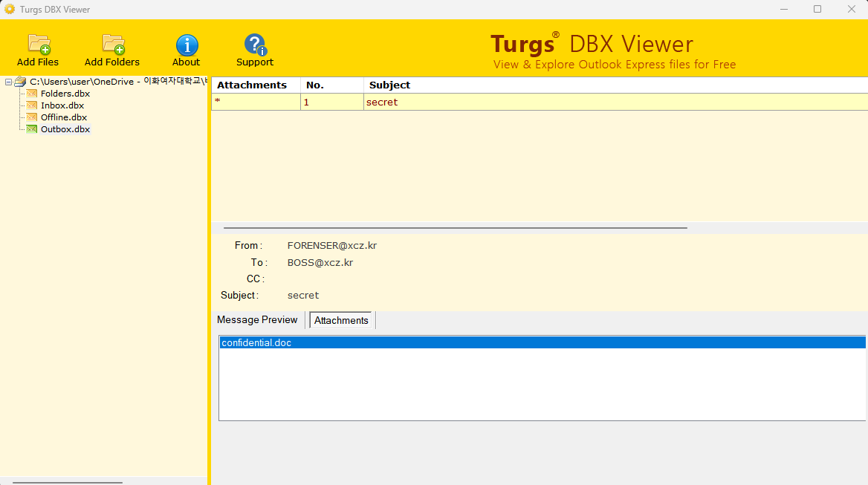
Task: Click the Turgs app icon in title bar
Action: [10, 10]
